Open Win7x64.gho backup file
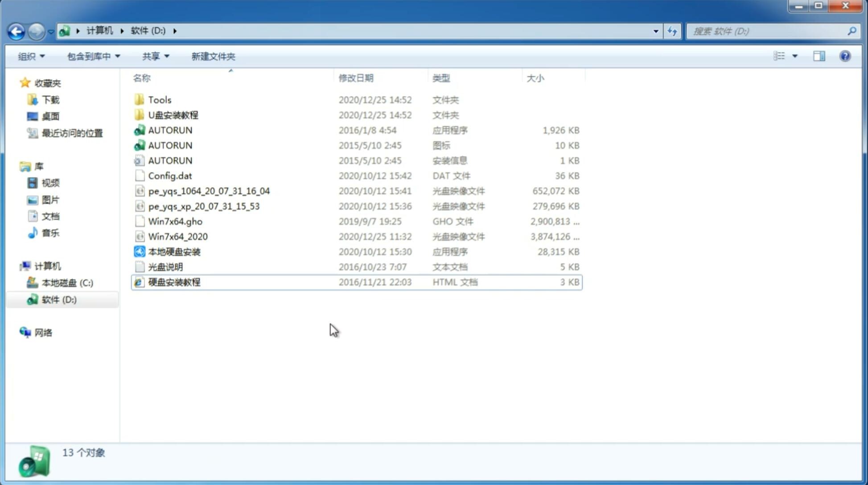 coord(175,221)
